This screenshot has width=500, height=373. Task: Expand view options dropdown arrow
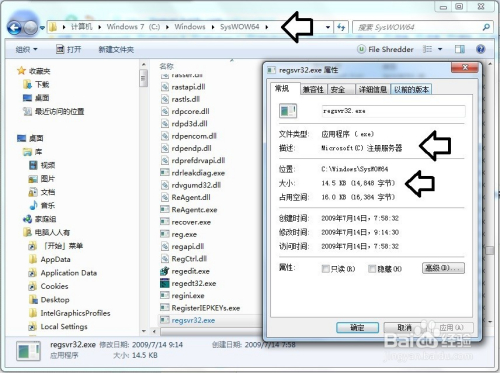(x=440, y=49)
